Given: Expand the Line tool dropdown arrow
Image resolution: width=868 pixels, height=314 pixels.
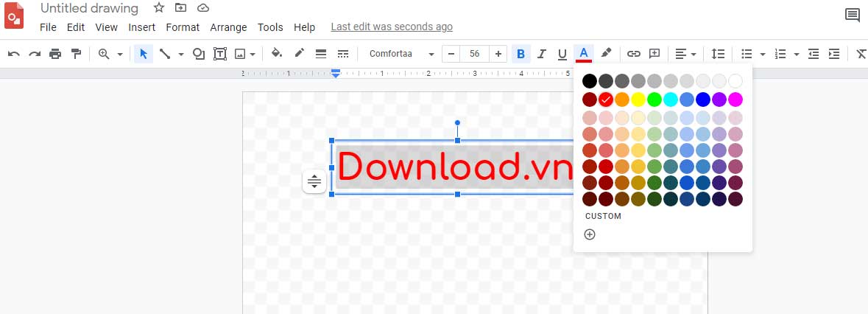Looking at the screenshot, I should click(x=180, y=55).
